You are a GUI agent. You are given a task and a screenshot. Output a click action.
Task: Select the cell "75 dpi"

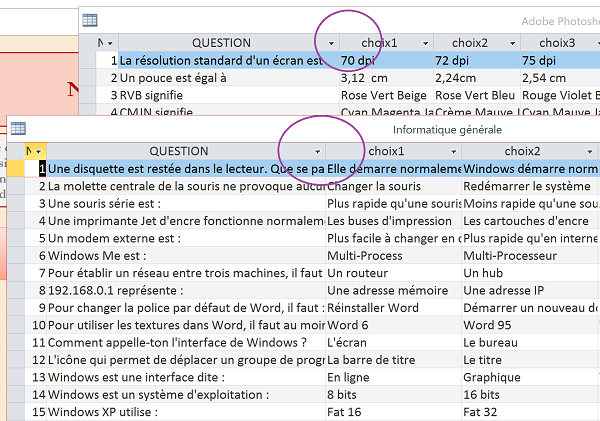(x=561, y=60)
